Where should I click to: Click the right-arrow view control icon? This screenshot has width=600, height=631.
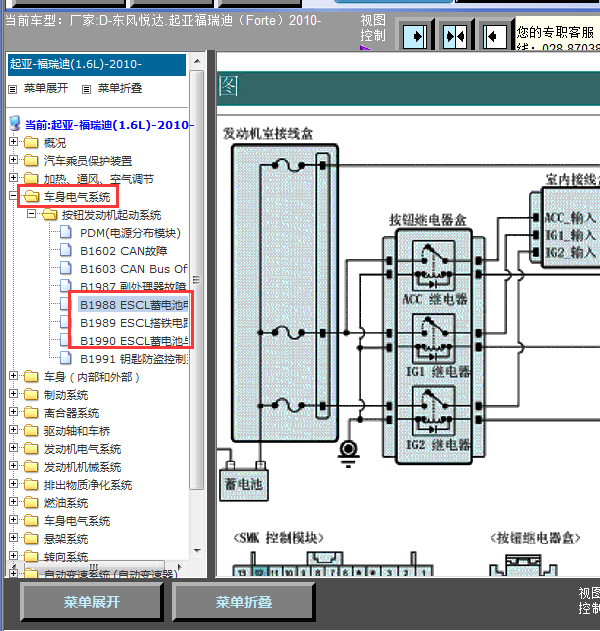click(414, 37)
